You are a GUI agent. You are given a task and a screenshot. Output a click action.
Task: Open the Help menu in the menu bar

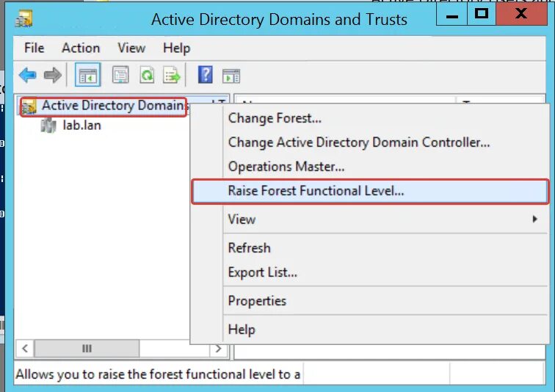point(177,48)
